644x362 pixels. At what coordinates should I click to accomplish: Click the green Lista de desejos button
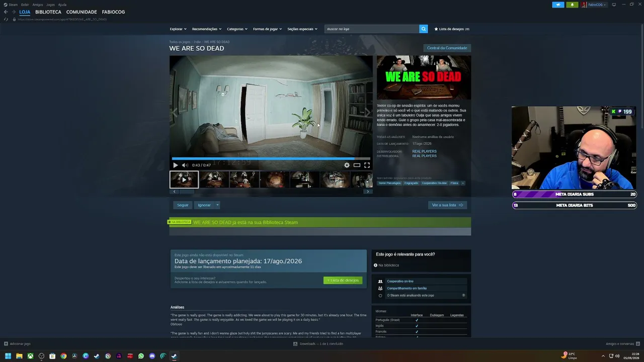[343, 280]
